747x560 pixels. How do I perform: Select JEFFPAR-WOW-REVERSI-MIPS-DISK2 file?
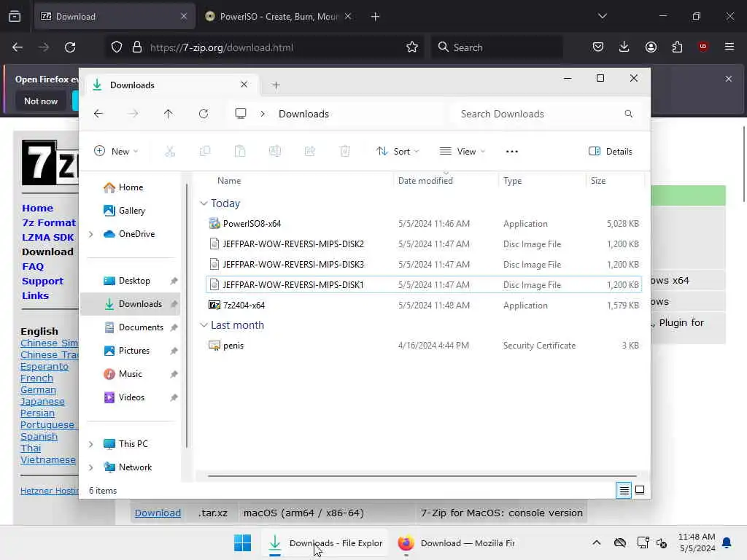424,244
